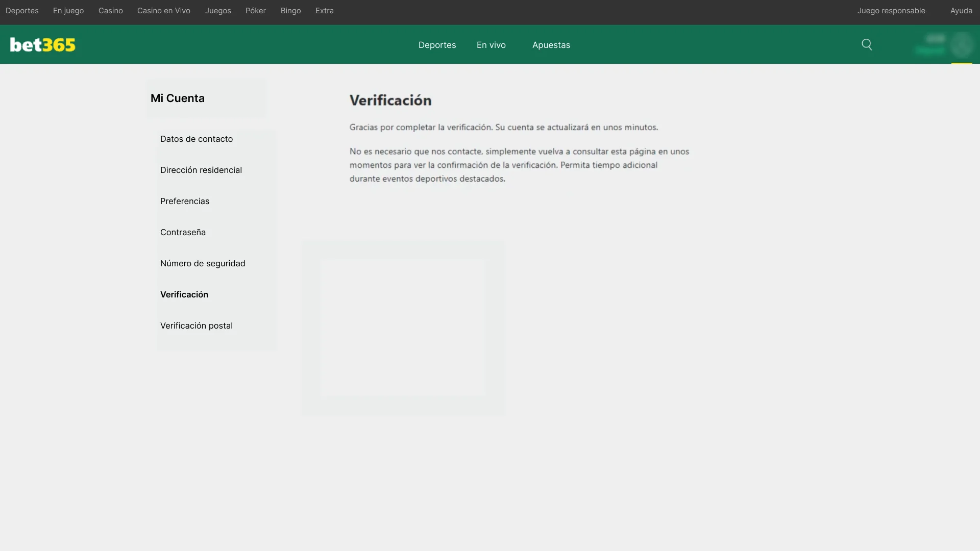Open the Ayuda help link
Screen dimensions: 980x551
pos(961,10)
